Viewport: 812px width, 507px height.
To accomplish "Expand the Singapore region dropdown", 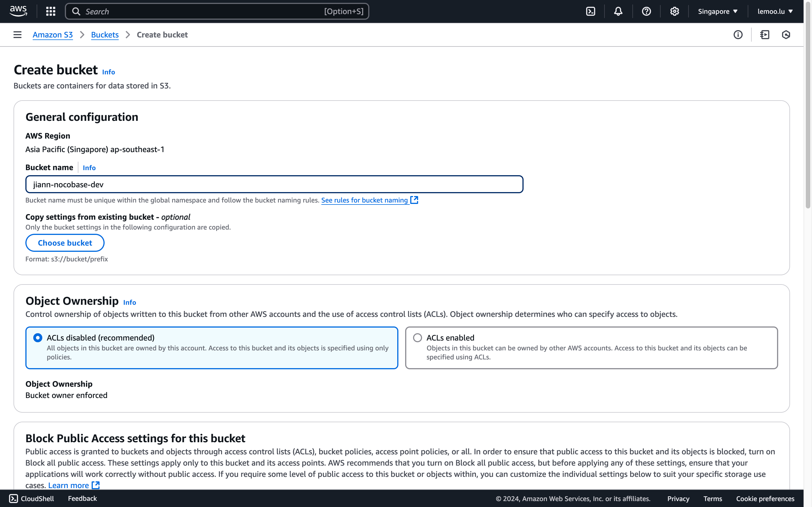I will [x=718, y=11].
